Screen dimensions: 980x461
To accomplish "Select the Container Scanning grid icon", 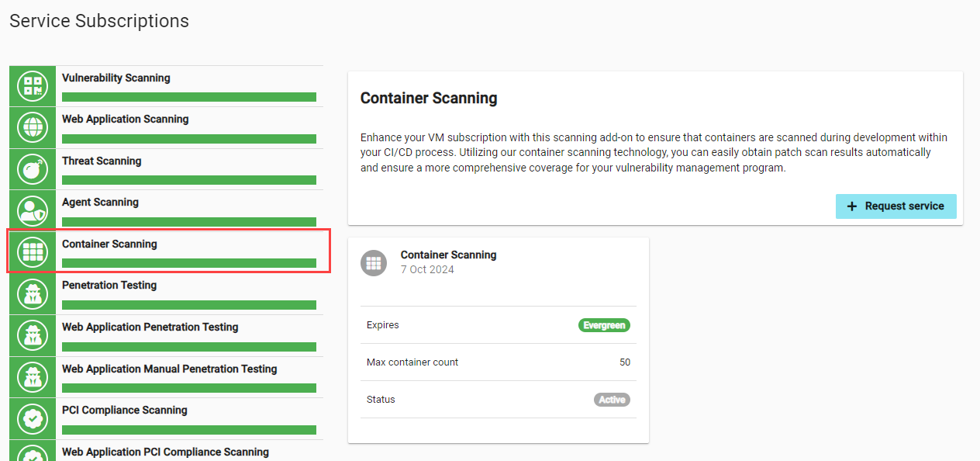I will (32, 251).
